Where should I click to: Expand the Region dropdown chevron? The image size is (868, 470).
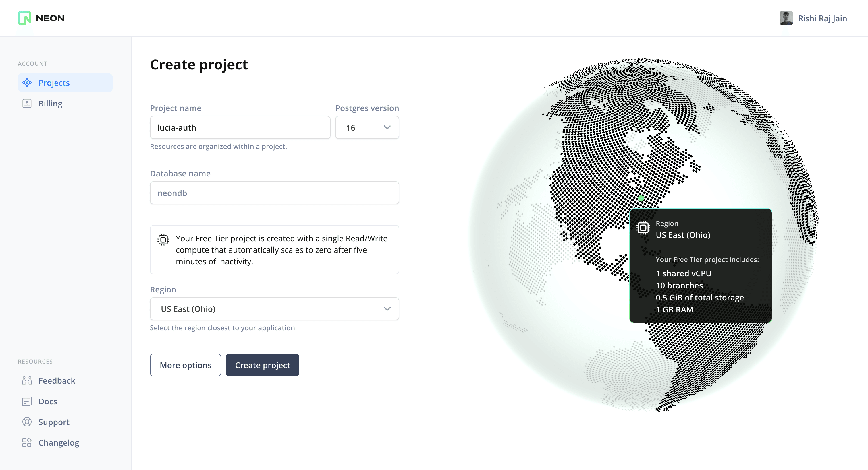click(387, 309)
